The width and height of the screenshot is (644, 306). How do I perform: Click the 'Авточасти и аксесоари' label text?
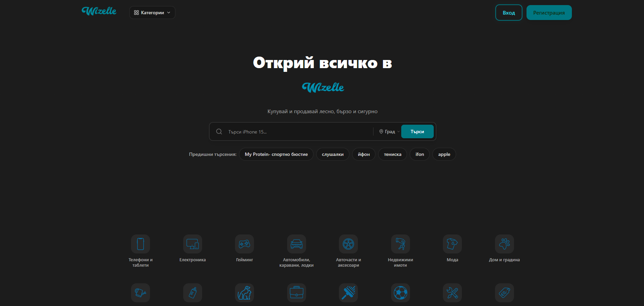[x=348, y=263]
